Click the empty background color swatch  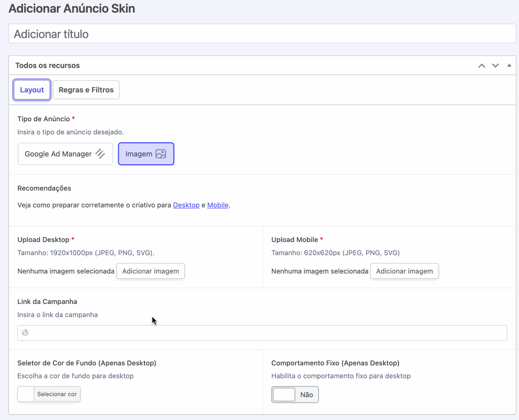[x=26, y=394]
